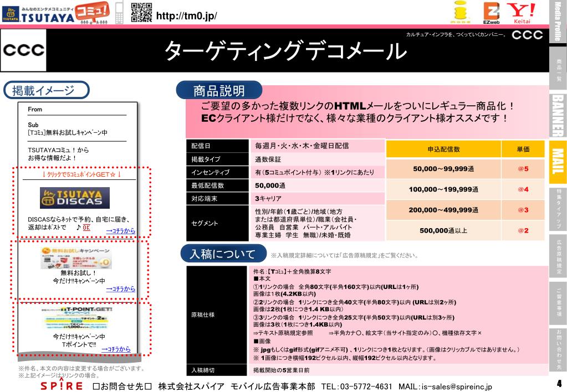Screen dimensions: 567x392
Task: Click the 入稿締切 row header
Action: pyautogui.click(x=217, y=370)
